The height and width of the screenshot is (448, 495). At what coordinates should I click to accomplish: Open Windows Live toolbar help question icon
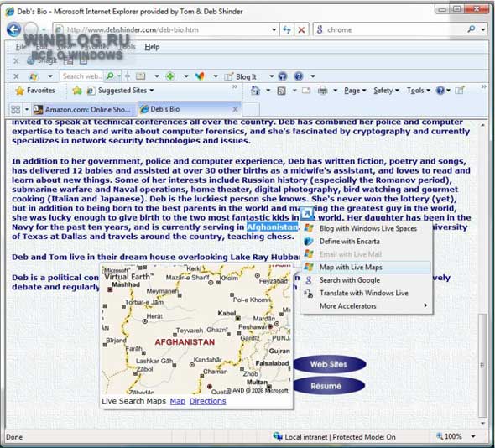299,76
